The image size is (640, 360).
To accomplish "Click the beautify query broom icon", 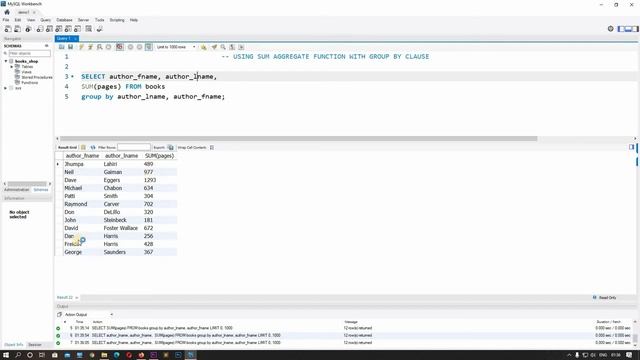I will point(214,47).
